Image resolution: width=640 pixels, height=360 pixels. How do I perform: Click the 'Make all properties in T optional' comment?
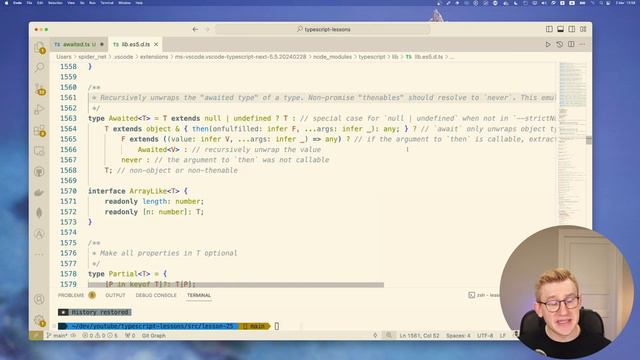[x=169, y=253]
